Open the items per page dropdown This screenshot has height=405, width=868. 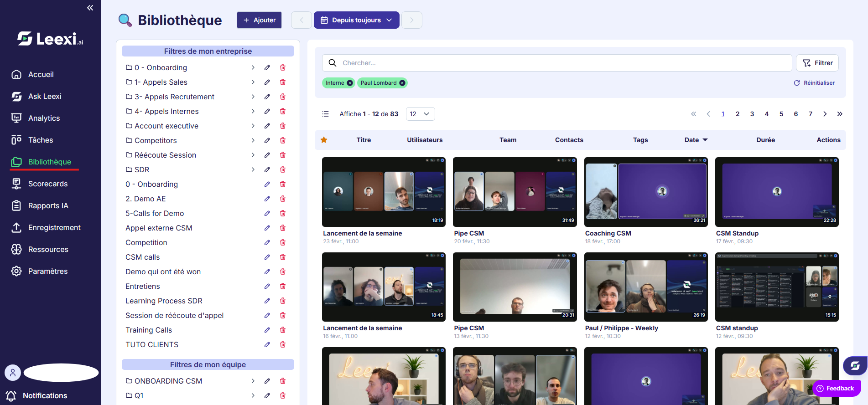pyautogui.click(x=420, y=114)
